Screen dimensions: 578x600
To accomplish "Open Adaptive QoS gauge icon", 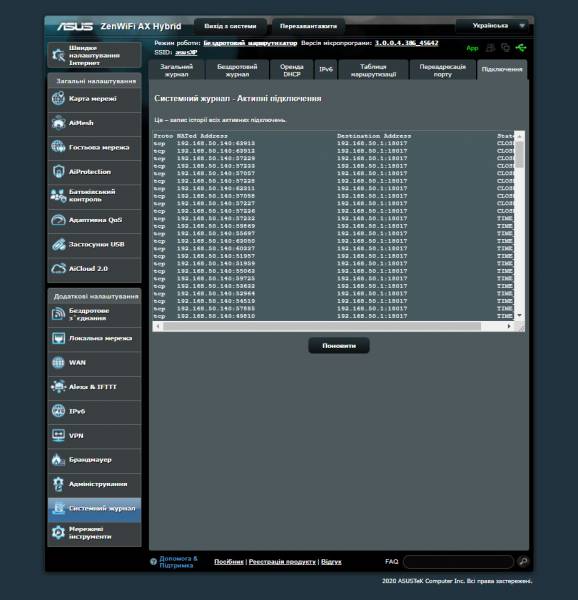I will [x=59, y=220].
